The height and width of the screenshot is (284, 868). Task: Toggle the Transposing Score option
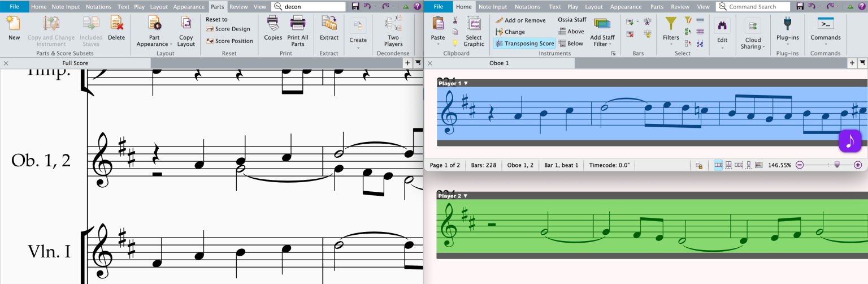(x=524, y=44)
